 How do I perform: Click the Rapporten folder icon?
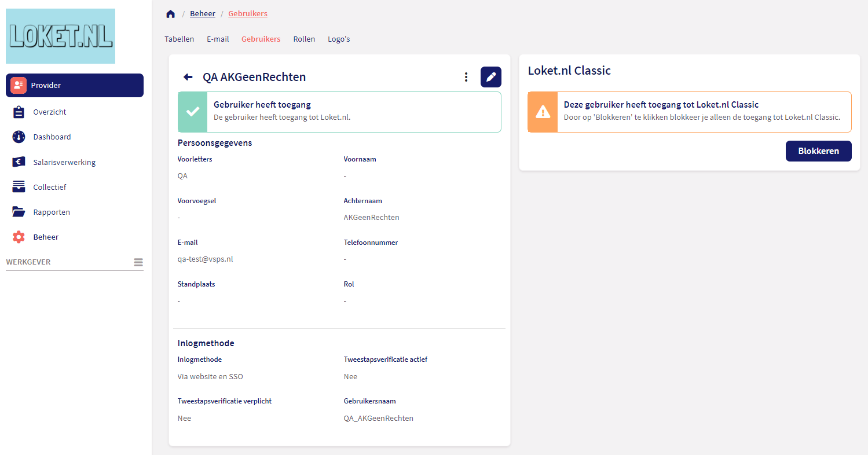19,212
